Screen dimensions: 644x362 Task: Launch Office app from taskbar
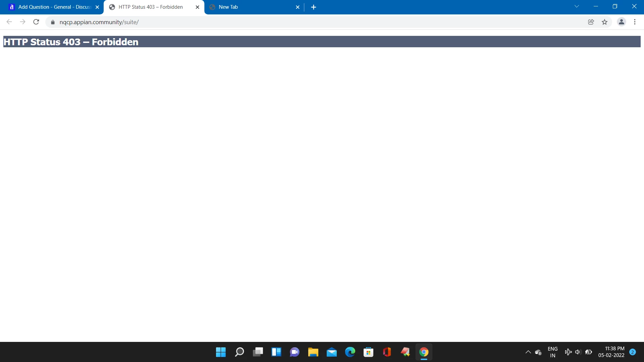point(387,352)
